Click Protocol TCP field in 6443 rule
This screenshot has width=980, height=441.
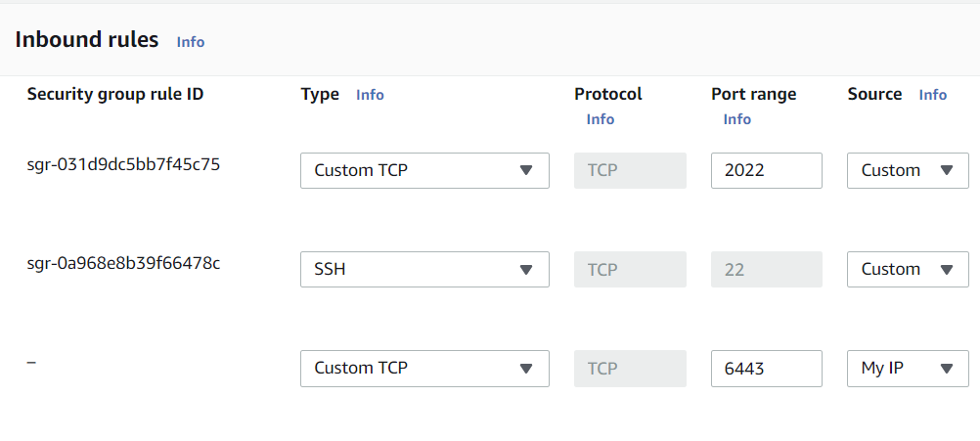630,369
